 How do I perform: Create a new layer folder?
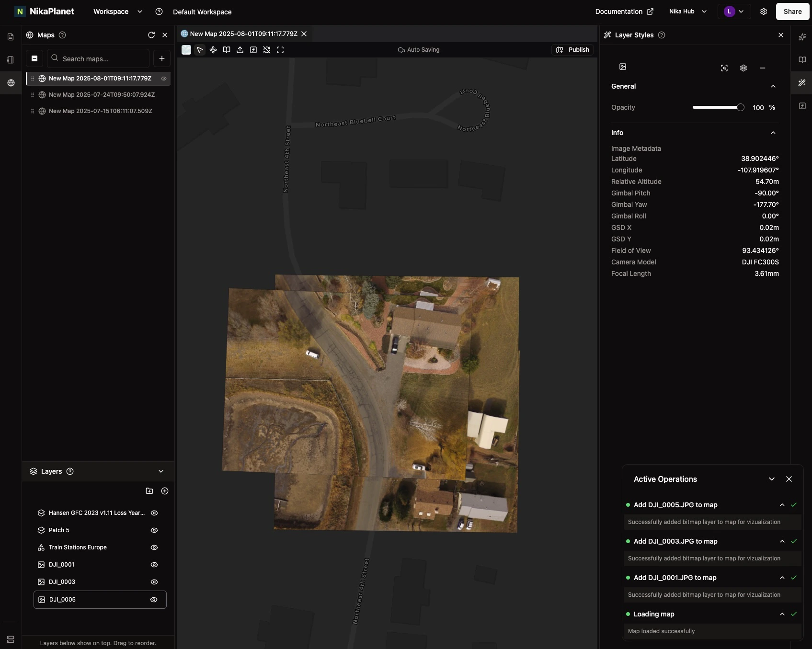(x=149, y=491)
